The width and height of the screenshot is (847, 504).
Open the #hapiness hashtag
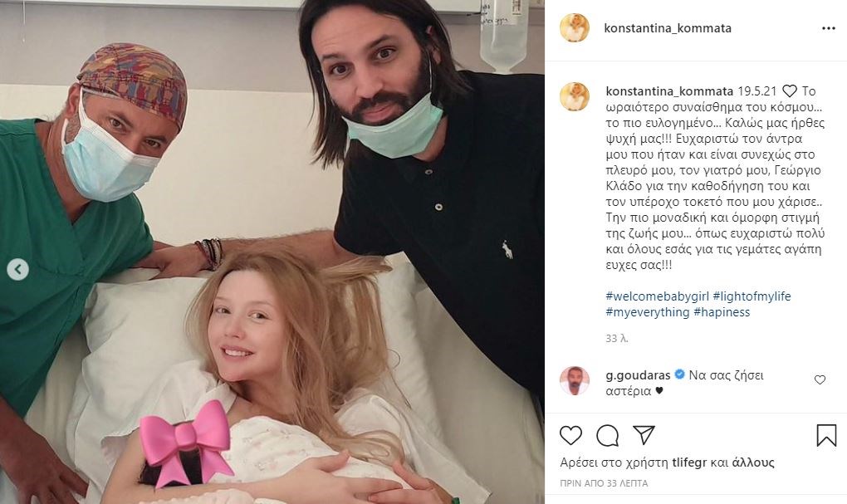coord(722,311)
